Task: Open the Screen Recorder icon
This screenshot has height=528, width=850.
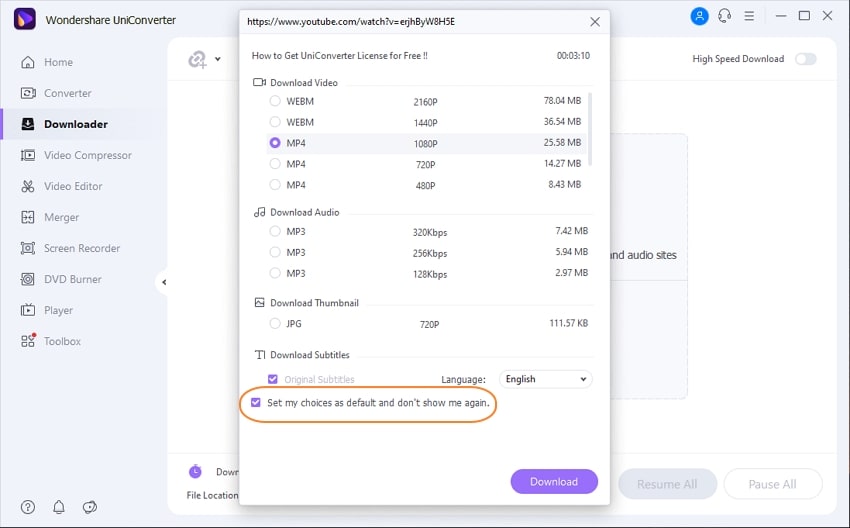Action: 28,248
